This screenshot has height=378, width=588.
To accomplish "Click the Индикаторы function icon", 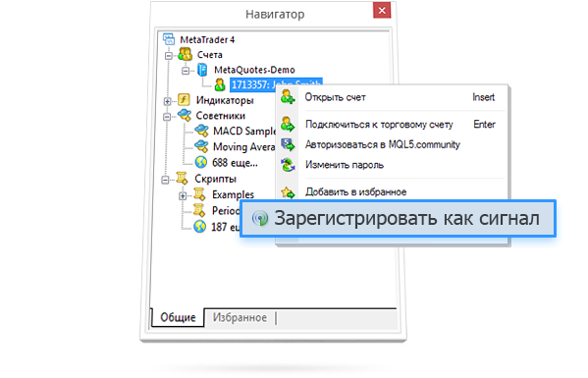I will point(184,100).
